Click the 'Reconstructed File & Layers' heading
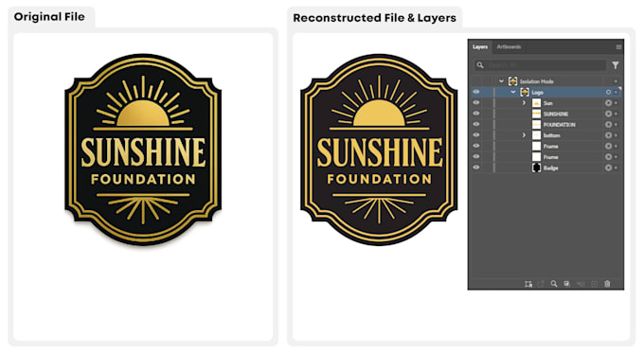Viewport: 644px width, 353px height. [x=374, y=18]
